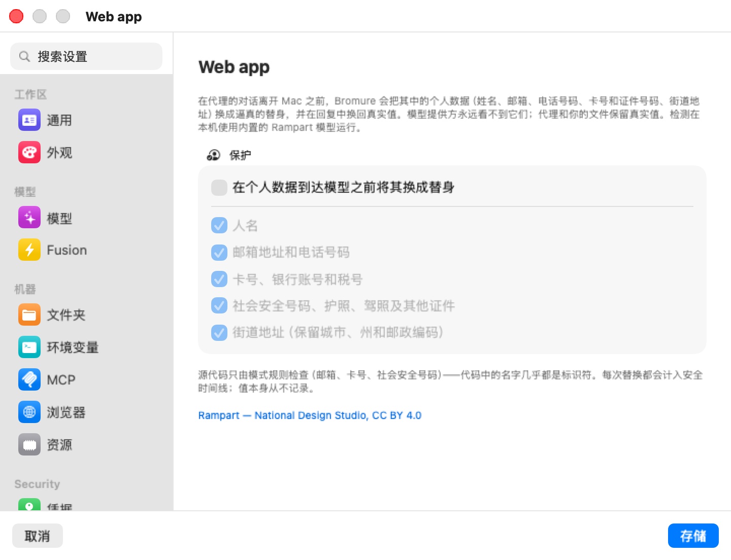
Task: Click the 取消 button
Action: [x=38, y=536]
